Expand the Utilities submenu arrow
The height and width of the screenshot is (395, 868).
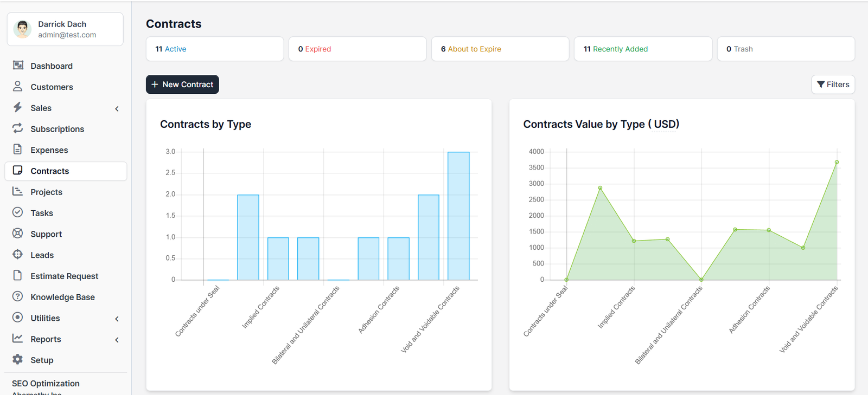tap(117, 319)
